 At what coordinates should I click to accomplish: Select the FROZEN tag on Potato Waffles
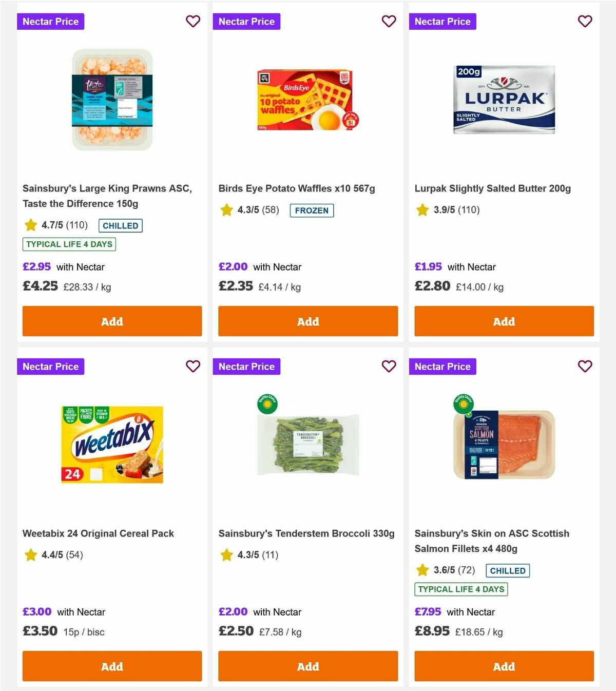click(x=312, y=210)
